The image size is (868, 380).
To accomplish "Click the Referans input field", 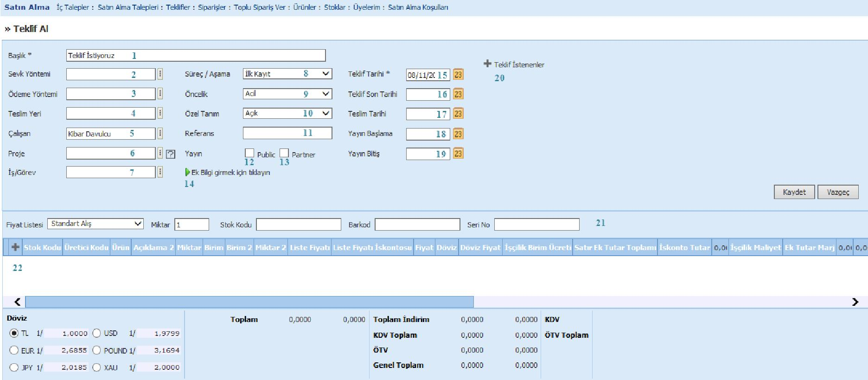I will [x=287, y=133].
